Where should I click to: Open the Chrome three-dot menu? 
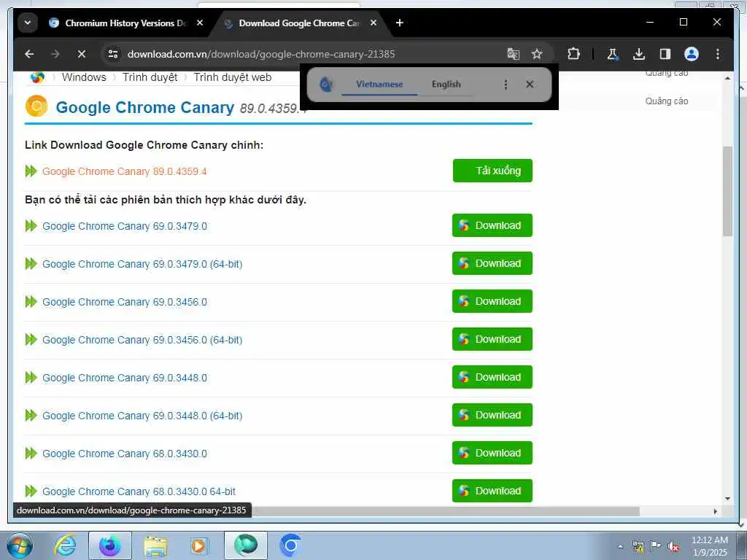(x=718, y=54)
